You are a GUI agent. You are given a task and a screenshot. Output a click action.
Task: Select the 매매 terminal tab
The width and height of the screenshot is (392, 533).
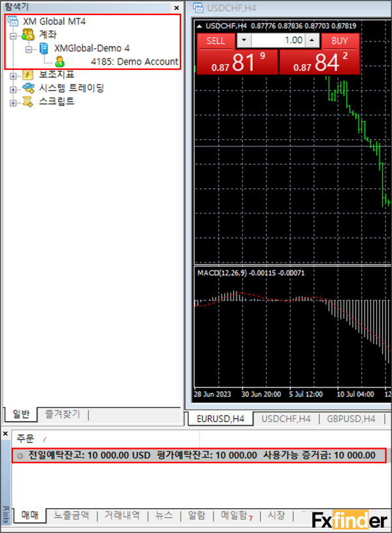tap(30, 515)
